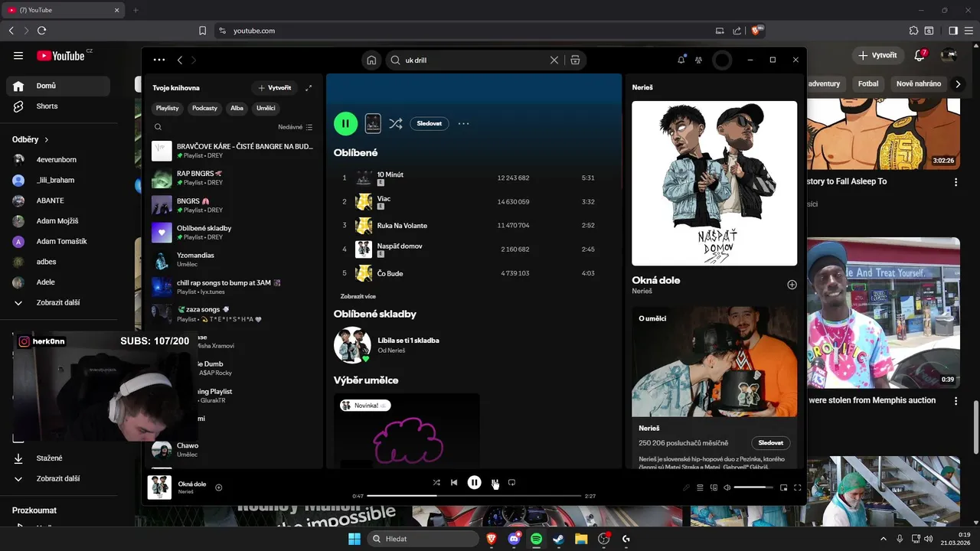980x551 pixels.
Task: Mute the Spotify volume speaker icon
Action: 727,487
